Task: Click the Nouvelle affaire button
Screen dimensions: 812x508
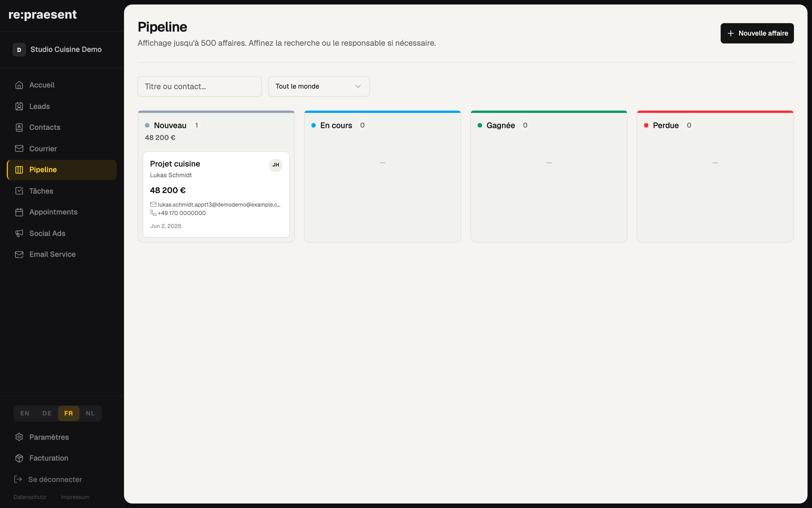Action: click(x=757, y=33)
